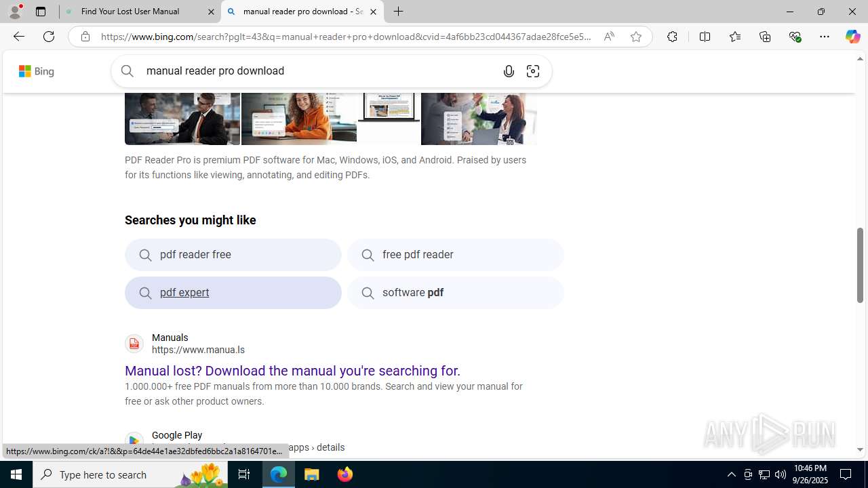The image size is (868, 488).
Task: Open Copilot sidebar
Action: (852, 37)
